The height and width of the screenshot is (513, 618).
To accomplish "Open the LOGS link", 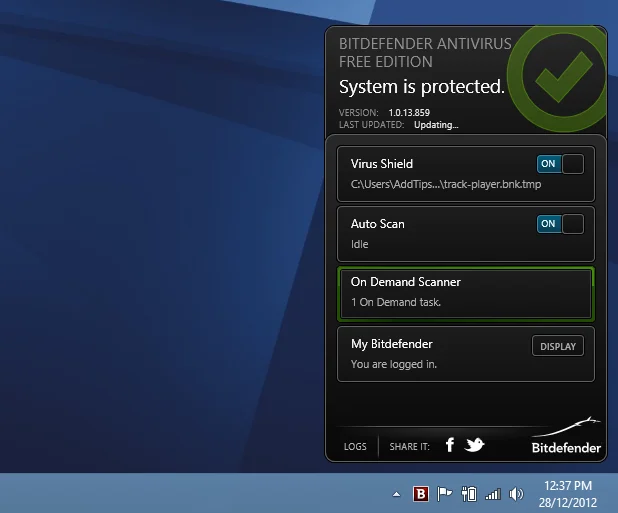I will click(355, 446).
